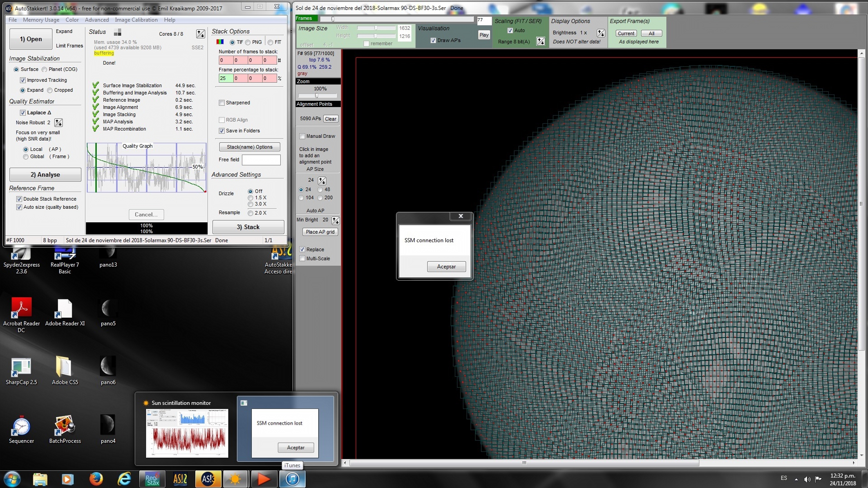The width and height of the screenshot is (868, 488).
Task: Click the 3) Stack button
Action: click(248, 227)
